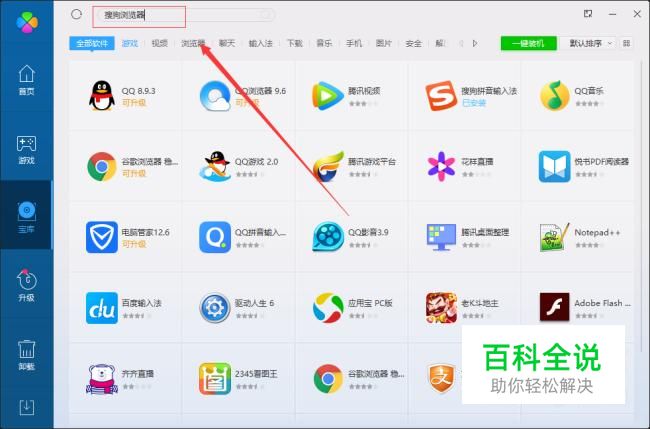Click the Adobe Flash icon

click(x=555, y=307)
